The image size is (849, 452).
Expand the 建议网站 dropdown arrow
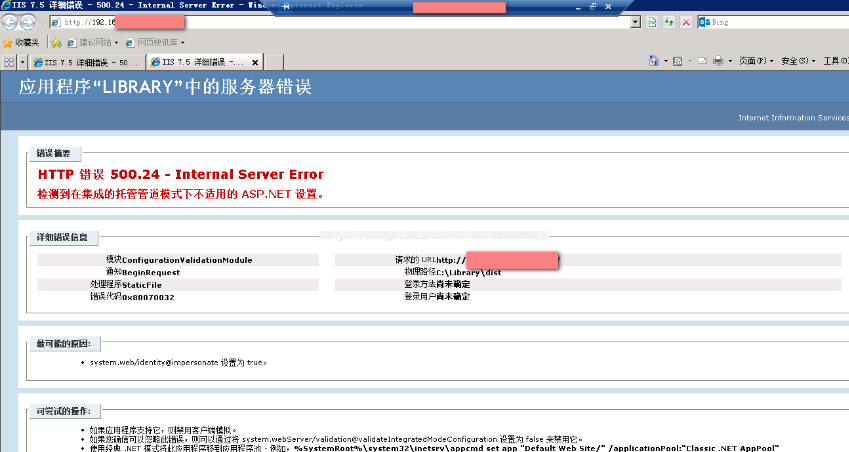tap(116, 43)
